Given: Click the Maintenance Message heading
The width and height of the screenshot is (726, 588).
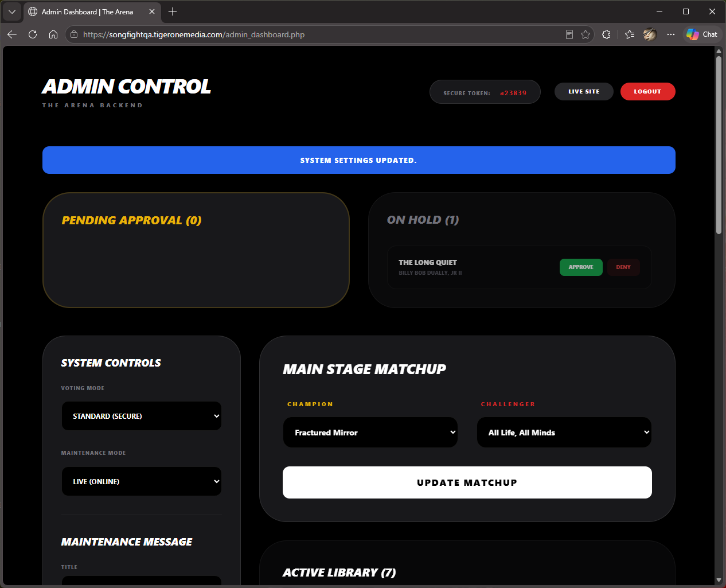Looking at the screenshot, I should click(x=127, y=542).
